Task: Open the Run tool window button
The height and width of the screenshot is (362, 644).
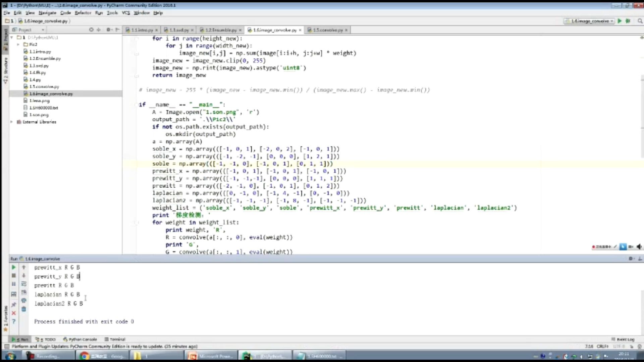Action: (20, 339)
